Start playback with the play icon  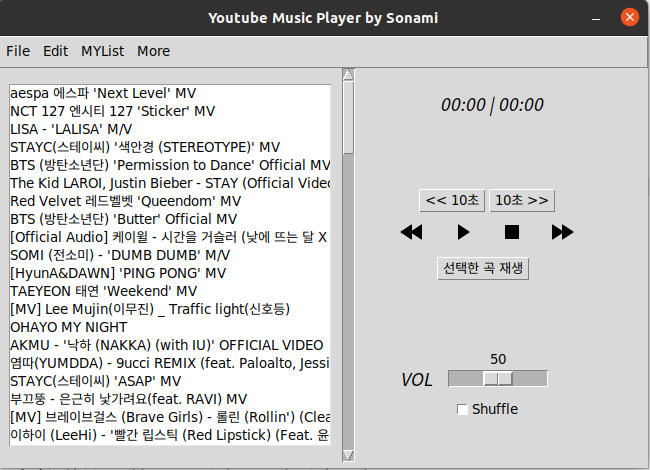pos(463,232)
